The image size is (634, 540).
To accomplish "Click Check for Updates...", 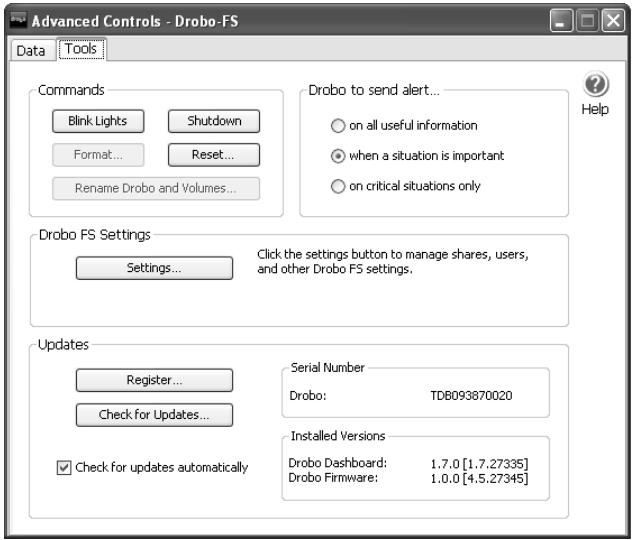I will [154, 415].
